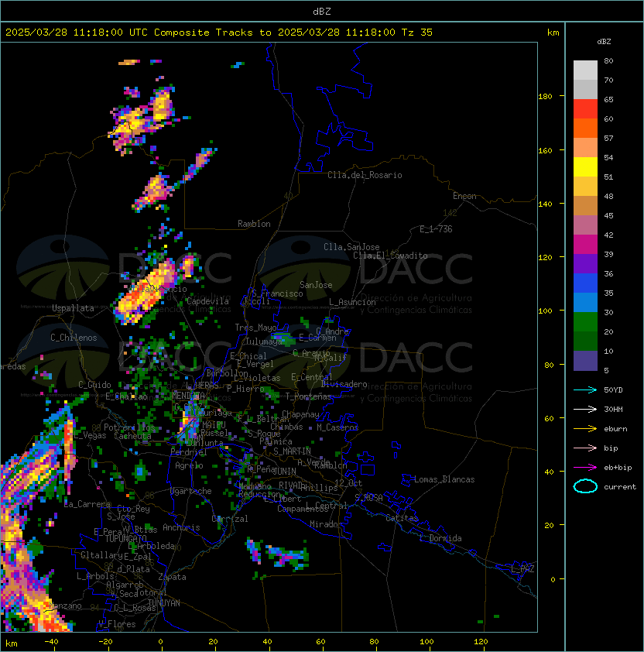Click the 'Anchoris' place label
This screenshot has height=652, width=644.
[181, 527]
